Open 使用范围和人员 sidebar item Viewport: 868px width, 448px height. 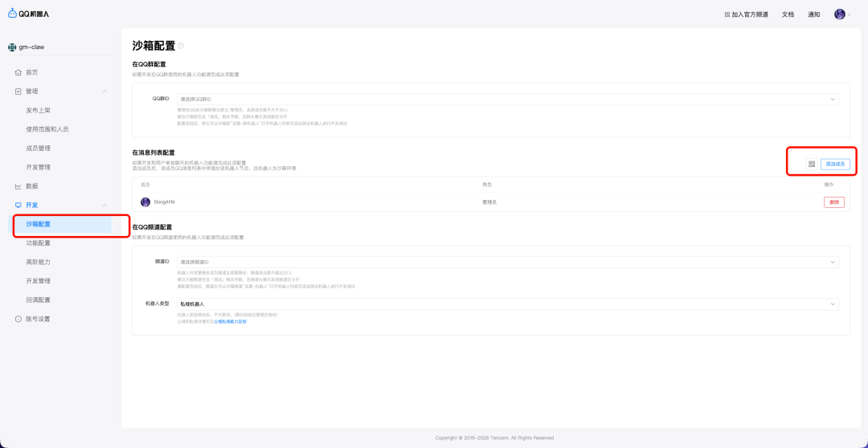coord(47,129)
